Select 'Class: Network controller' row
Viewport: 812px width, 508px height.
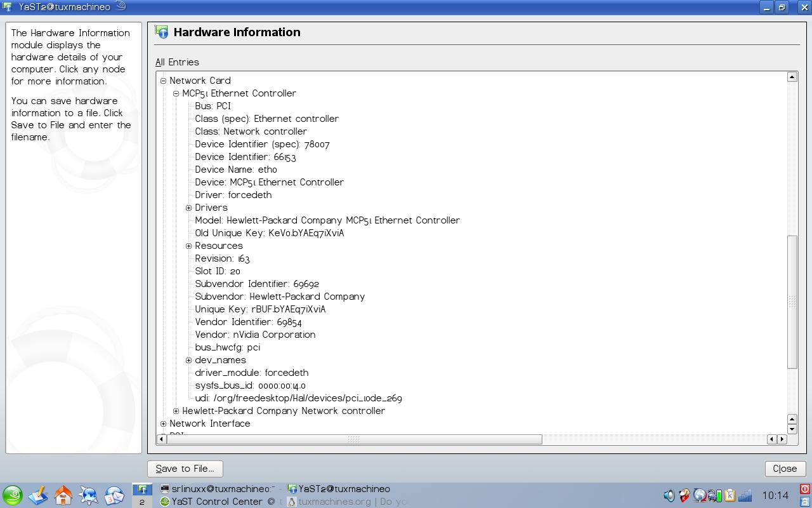coord(251,131)
